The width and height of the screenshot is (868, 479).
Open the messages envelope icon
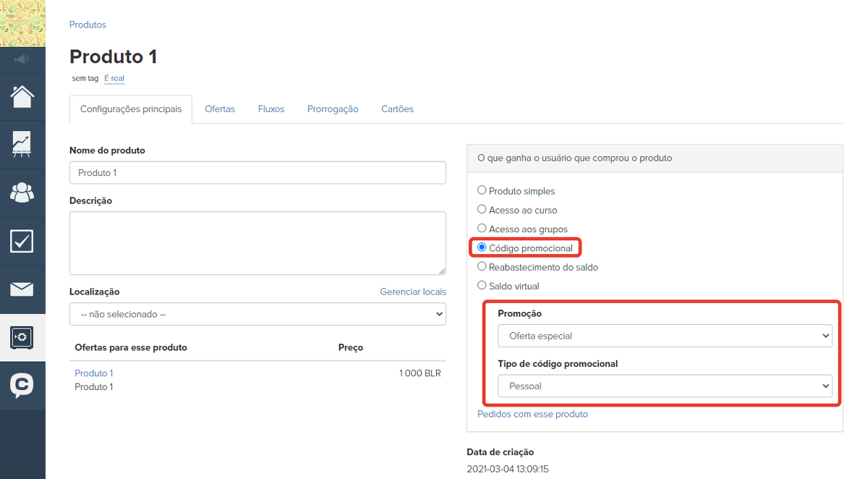point(22,289)
